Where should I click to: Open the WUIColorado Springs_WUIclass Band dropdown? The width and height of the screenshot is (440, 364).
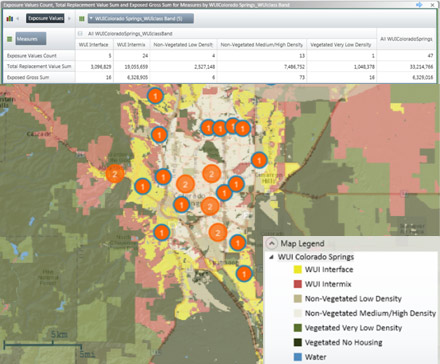(140, 19)
